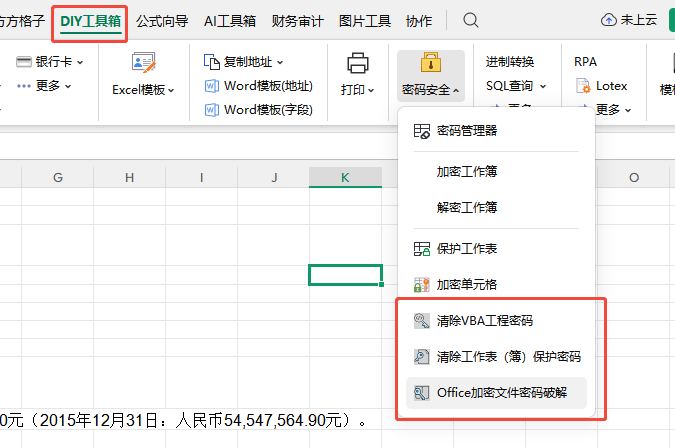Click the Excel模板 icon
The height and width of the screenshot is (448, 675).
[143, 64]
